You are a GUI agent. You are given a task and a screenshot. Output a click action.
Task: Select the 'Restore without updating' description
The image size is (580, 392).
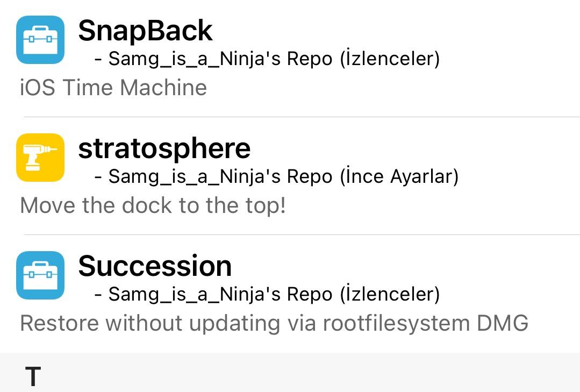pos(274,323)
